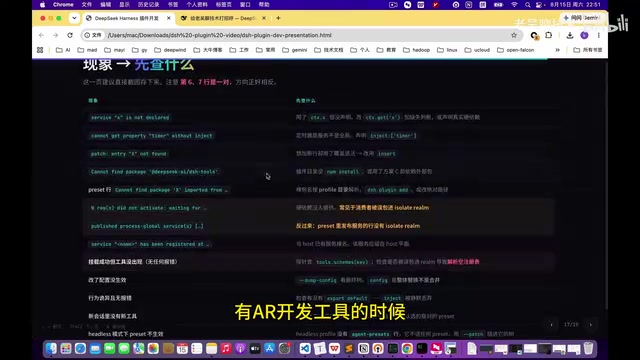
Task: Open the linux bookmarks folder
Action: tap(447, 50)
